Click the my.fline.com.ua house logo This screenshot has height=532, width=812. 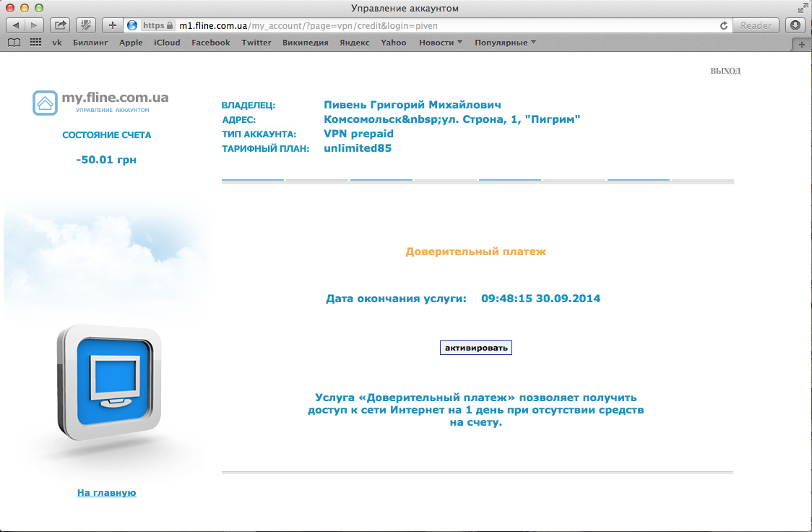[x=45, y=103]
